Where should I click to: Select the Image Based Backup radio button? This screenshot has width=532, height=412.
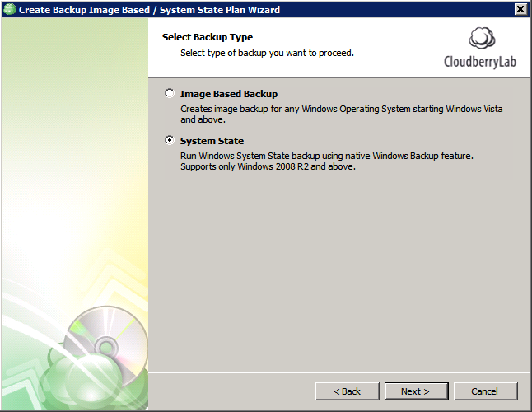click(170, 94)
